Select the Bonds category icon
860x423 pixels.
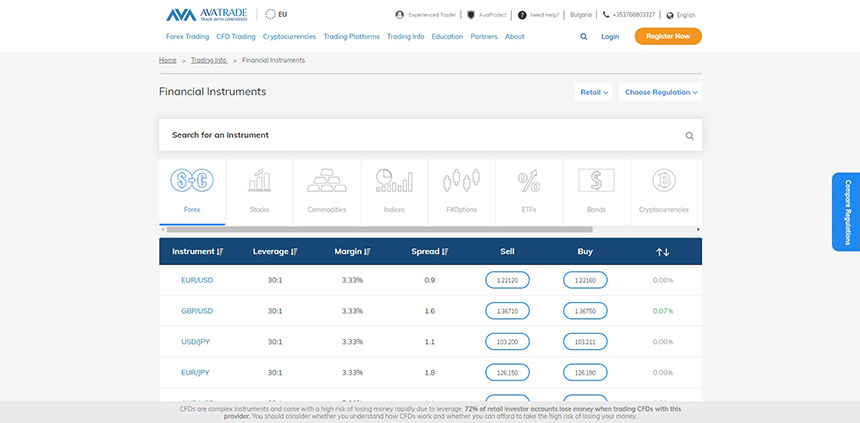596,181
